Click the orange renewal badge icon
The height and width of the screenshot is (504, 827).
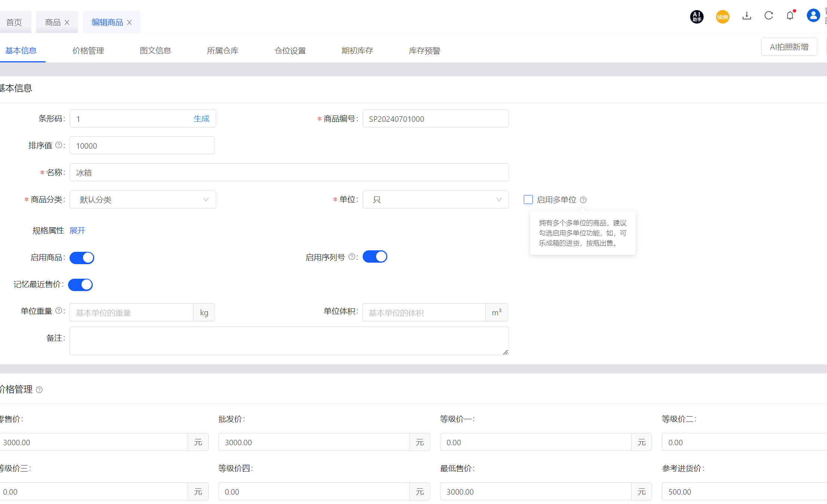coord(722,17)
